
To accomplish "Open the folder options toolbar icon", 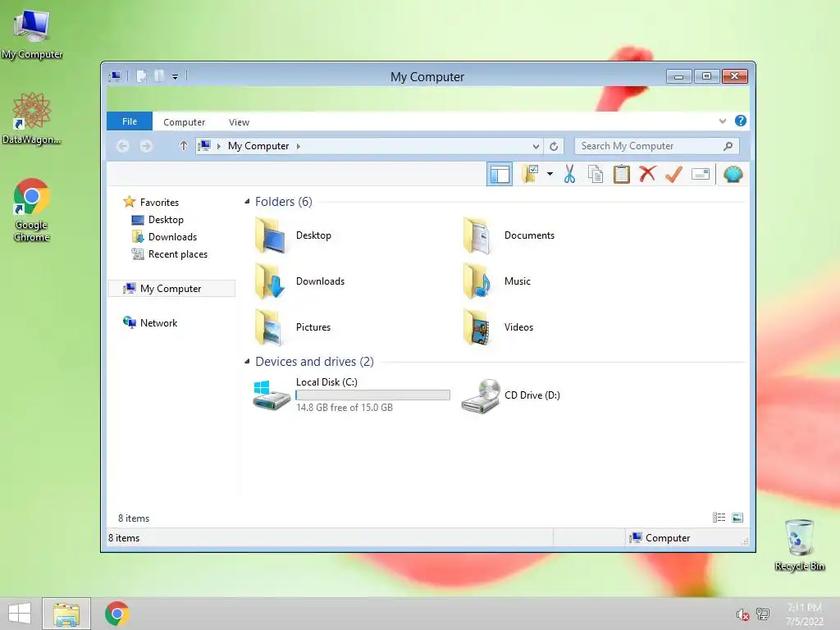I will point(531,174).
